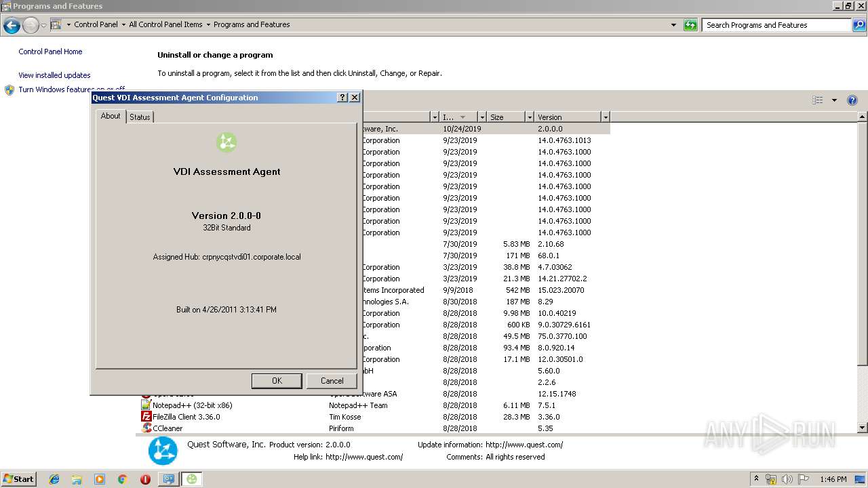Click the Action Center flag tray icon
Screen dimensions: 868x488
[804, 479]
